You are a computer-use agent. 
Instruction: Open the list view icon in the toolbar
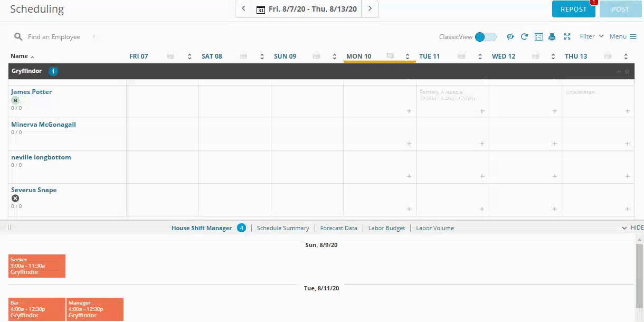pyautogui.click(x=538, y=36)
